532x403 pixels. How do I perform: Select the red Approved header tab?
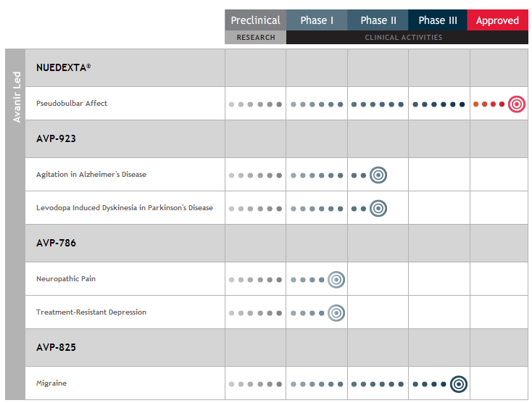[497, 20]
